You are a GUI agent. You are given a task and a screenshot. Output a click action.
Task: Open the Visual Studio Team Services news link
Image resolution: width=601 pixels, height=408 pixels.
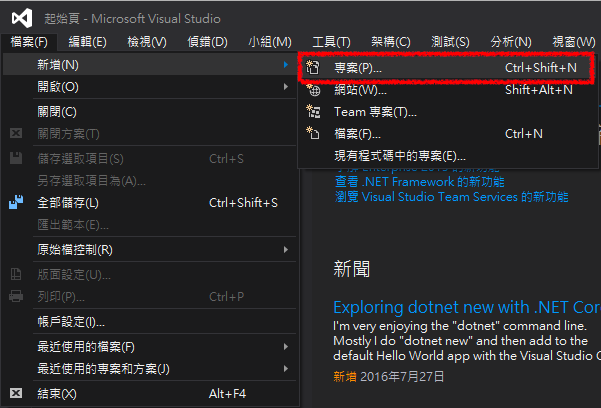click(451, 198)
